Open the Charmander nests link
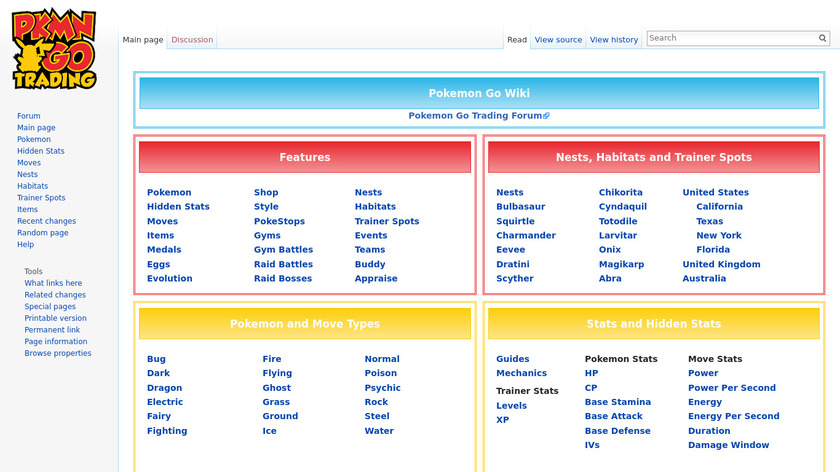840x472 pixels. [526, 236]
